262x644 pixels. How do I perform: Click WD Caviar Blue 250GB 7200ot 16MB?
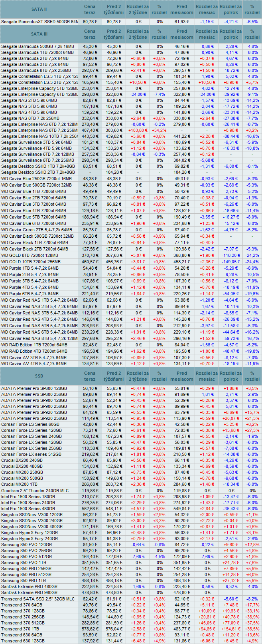click(x=36, y=179)
